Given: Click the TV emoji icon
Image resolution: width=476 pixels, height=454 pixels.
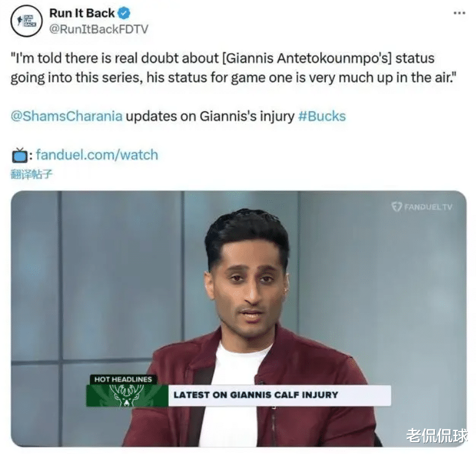Looking at the screenshot, I should (20, 155).
